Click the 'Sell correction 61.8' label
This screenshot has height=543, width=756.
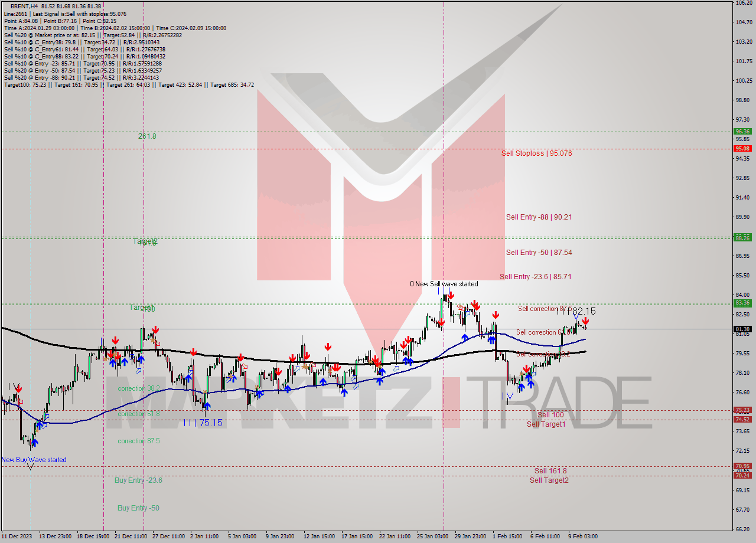[542, 332]
